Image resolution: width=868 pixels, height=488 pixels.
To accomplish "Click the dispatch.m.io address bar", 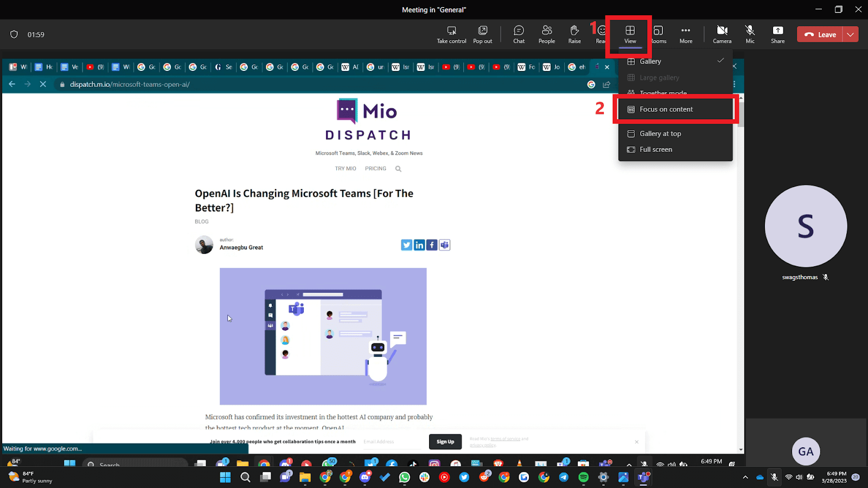I will [x=320, y=84].
